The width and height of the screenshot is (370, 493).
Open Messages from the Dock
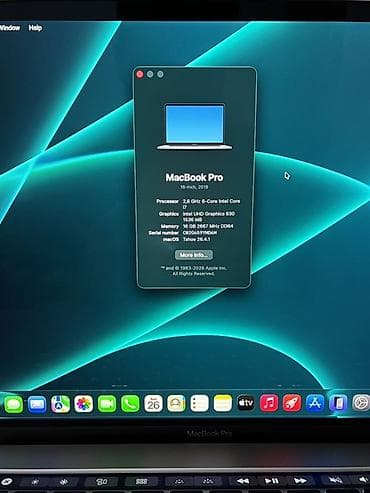(13, 404)
